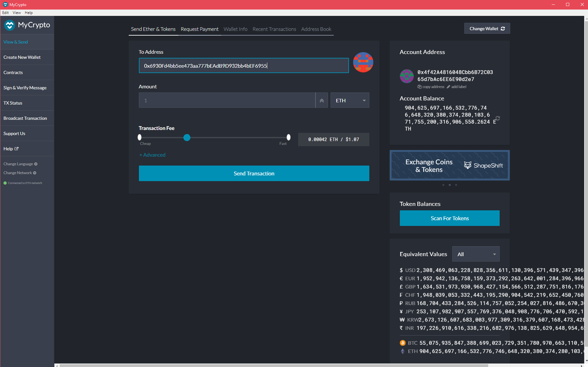Select the first carousel dot under banner
This screenshot has height=367, width=588.
443,185
